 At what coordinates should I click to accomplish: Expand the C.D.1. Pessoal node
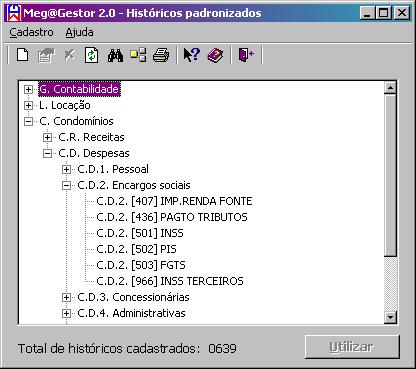click(x=66, y=169)
